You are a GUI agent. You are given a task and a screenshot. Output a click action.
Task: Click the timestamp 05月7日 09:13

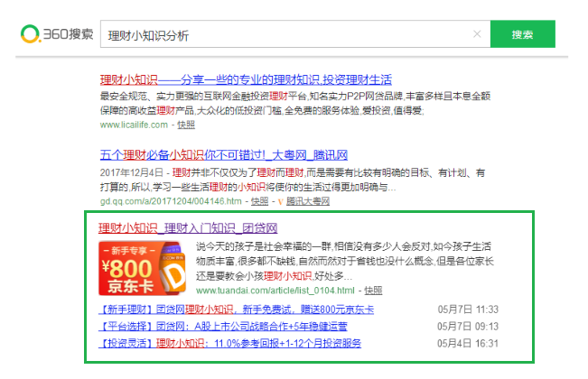[468, 327]
